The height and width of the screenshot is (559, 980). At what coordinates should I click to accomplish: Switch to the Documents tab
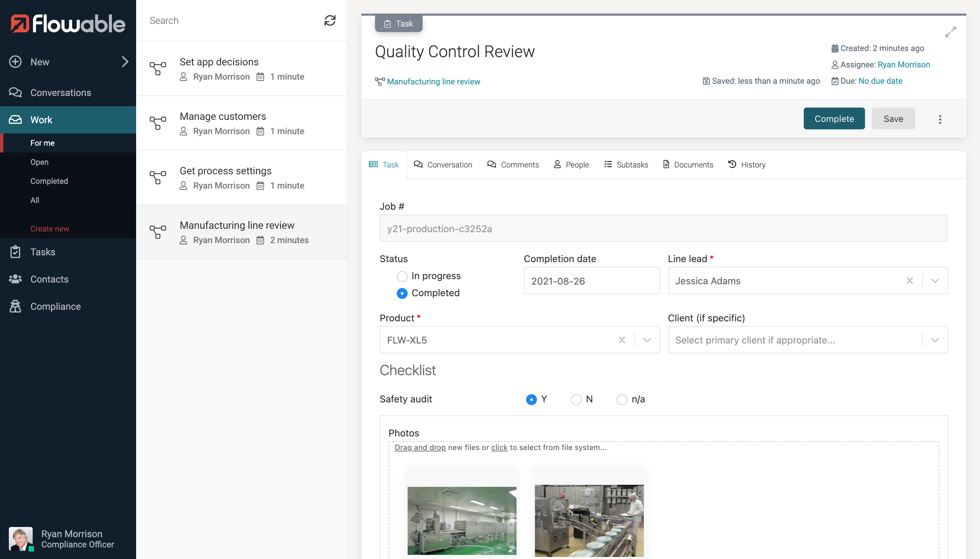tap(688, 165)
